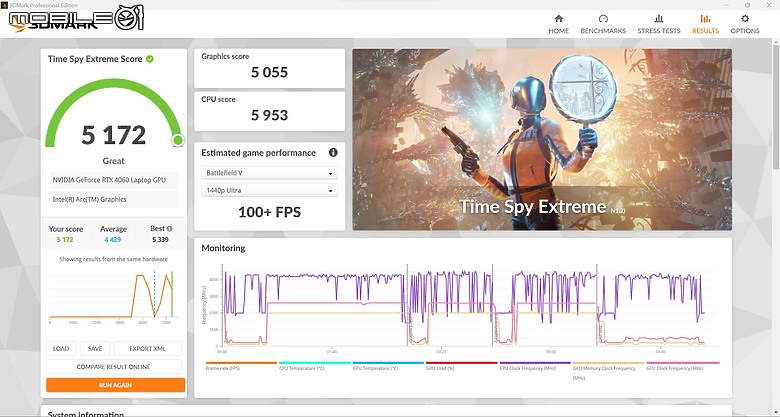Viewport: 780px width, 417px height.
Task: Toggle GPU Load (%) legend series
Action: coord(461,366)
